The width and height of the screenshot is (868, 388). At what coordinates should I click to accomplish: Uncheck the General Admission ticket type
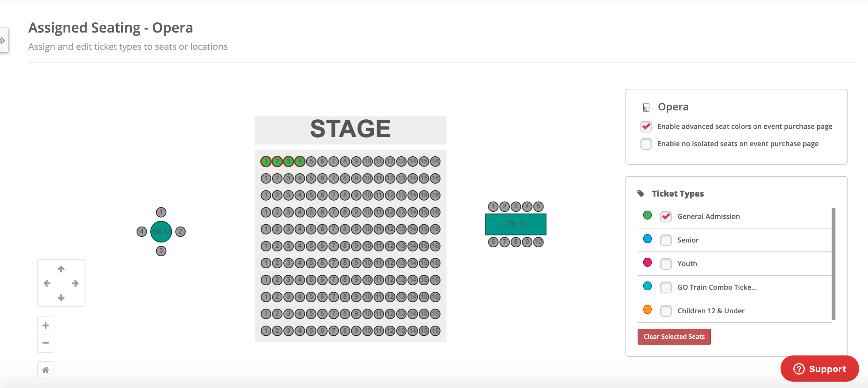point(665,216)
